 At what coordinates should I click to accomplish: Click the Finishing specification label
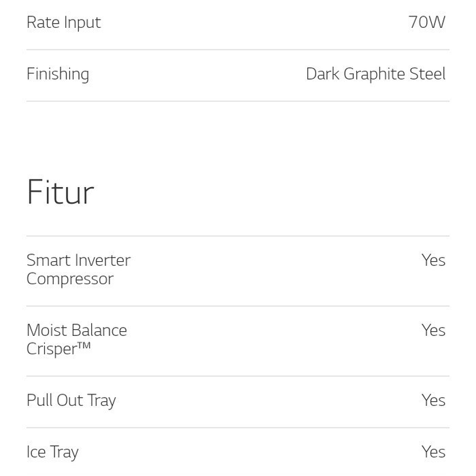58,74
